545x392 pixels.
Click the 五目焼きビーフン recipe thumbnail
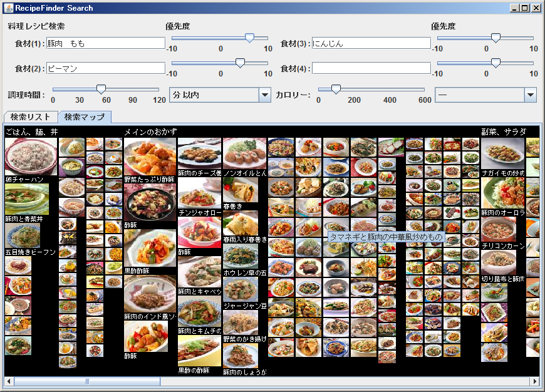point(23,235)
